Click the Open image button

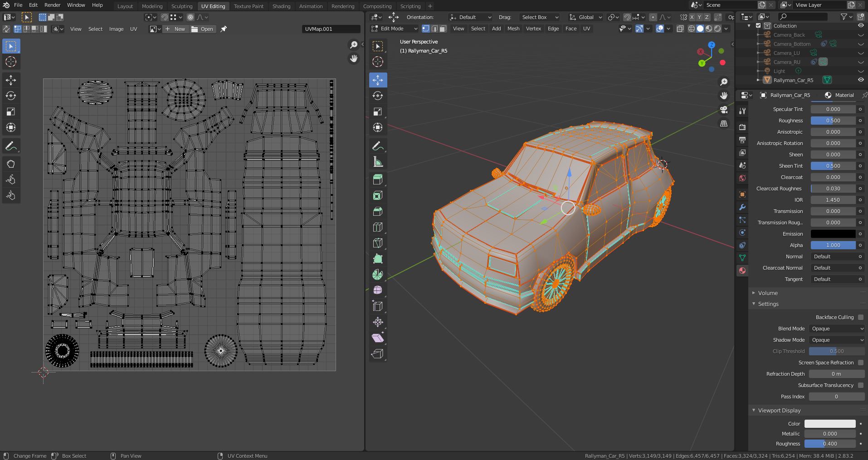coord(202,29)
